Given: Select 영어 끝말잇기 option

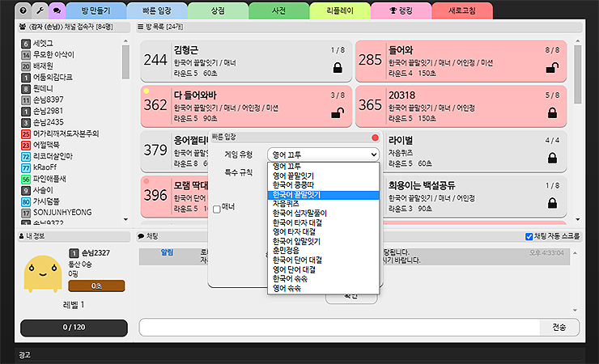Looking at the screenshot, I should click(x=323, y=176).
